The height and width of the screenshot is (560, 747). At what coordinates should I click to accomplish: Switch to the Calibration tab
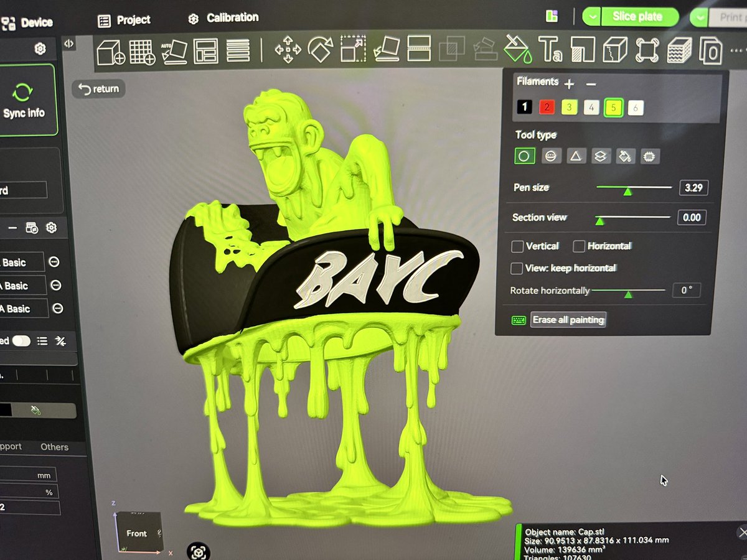coord(223,19)
